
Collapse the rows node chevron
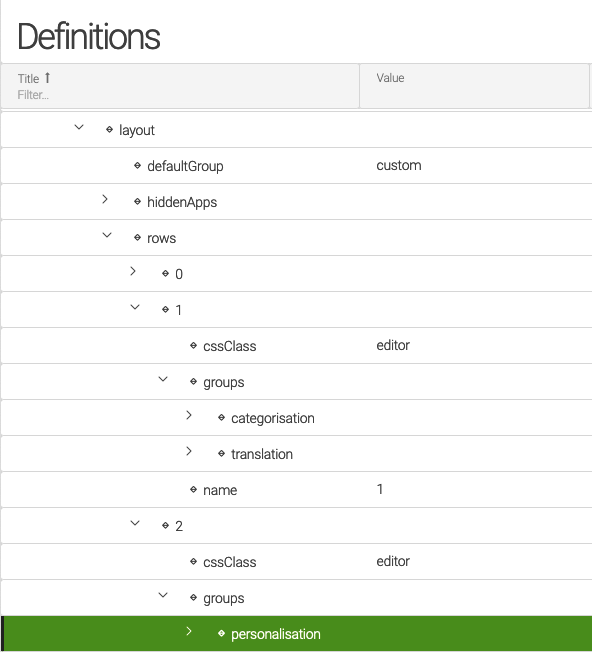coord(107,235)
